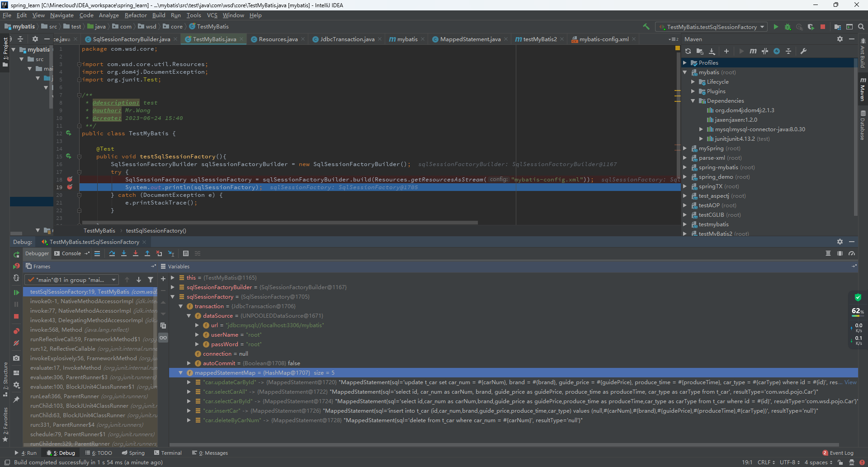868x467 pixels.
Task: Open Search Everywhere magnifier icon
Action: [x=861, y=27]
